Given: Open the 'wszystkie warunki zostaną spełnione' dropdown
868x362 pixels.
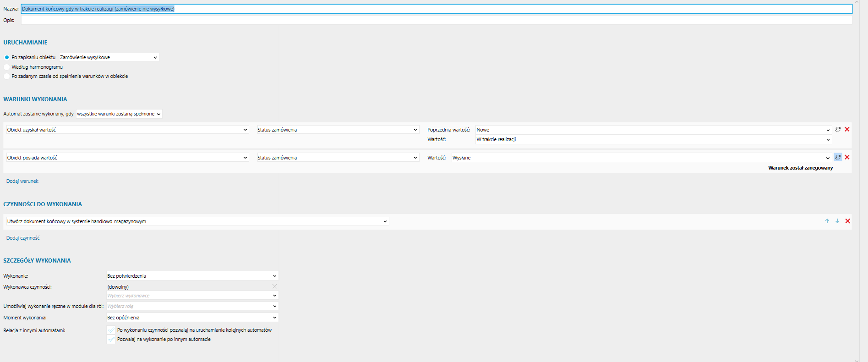Looking at the screenshot, I should click(x=119, y=114).
